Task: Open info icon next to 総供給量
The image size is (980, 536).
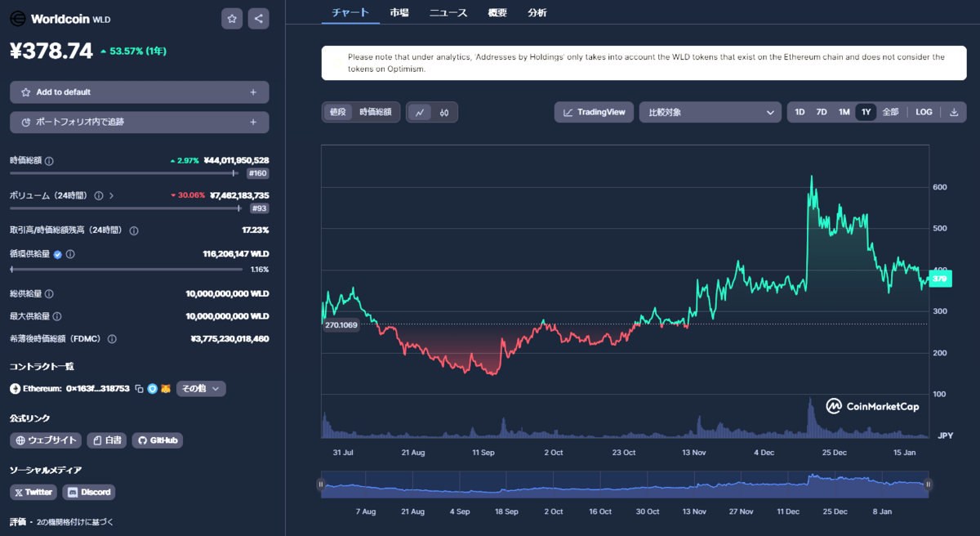Action: click(50, 294)
